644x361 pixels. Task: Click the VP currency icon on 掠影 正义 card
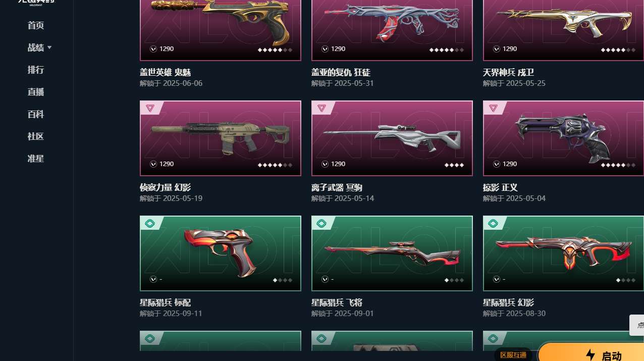tap(497, 164)
